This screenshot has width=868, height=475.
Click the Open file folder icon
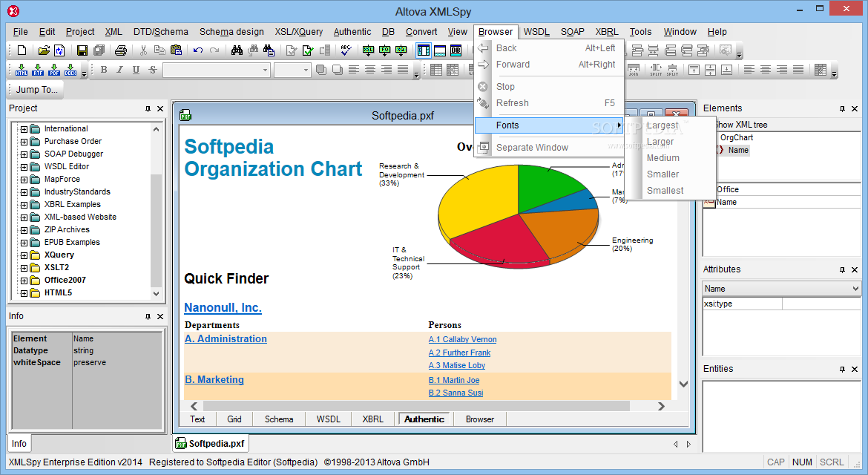(44, 50)
